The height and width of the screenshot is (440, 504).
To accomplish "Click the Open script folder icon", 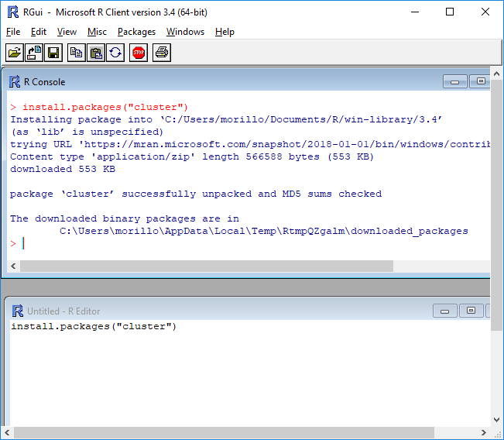I will (15, 53).
